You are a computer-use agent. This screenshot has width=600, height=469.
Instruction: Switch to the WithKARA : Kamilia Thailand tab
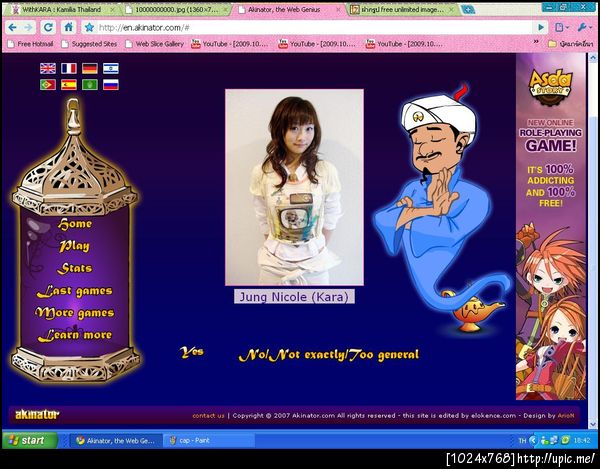point(61,10)
